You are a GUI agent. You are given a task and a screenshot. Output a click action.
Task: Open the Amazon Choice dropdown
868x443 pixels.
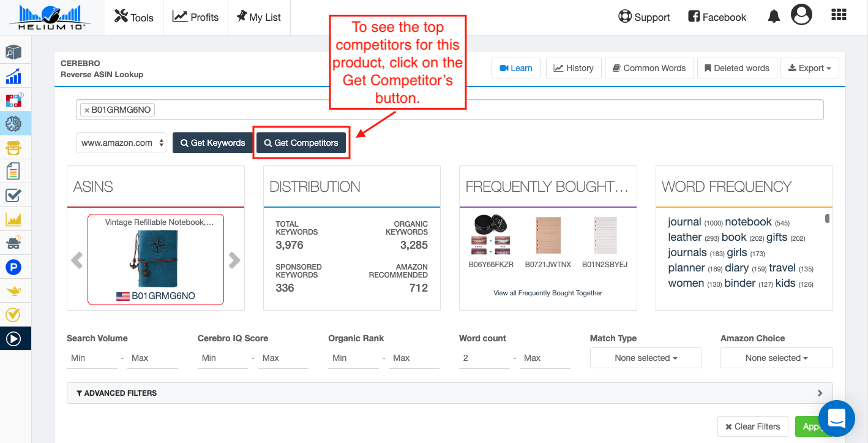coord(776,358)
